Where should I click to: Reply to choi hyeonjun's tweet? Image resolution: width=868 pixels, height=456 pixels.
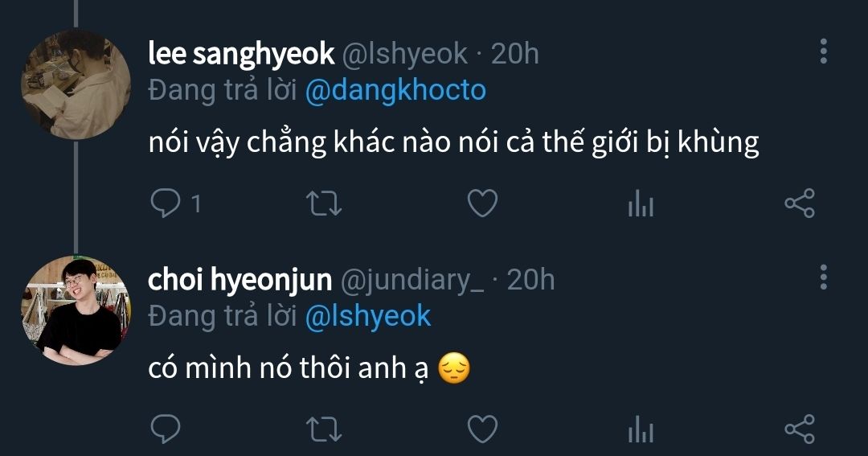tap(166, 429)
